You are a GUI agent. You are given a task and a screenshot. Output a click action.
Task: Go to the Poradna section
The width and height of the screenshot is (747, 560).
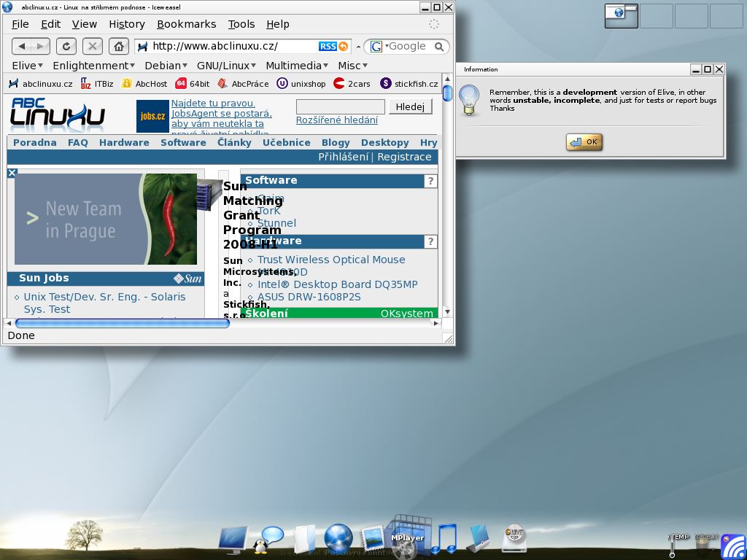pos(35,142)
